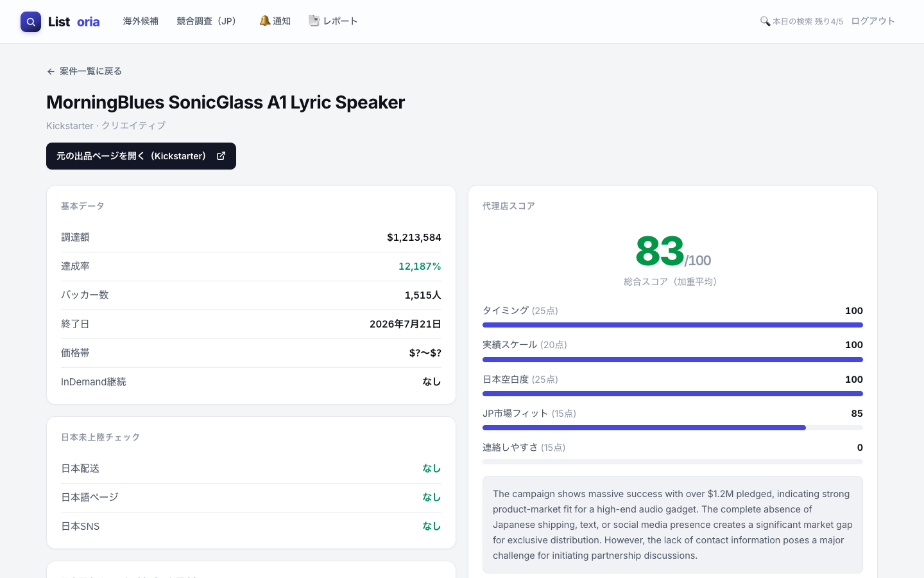Click the bell icon beside 通知

pos(264,21)
